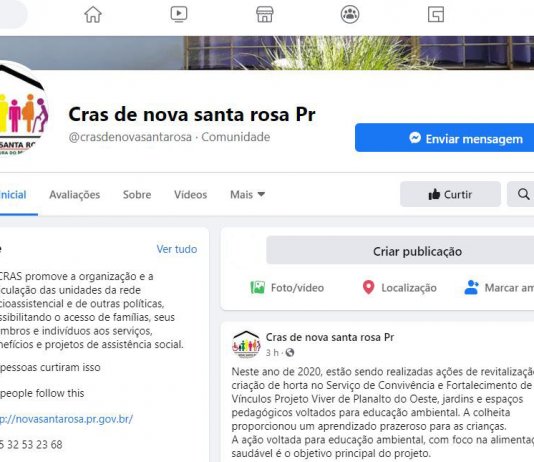Screen dimensions: 534x462
Task: Open the Marketplace storefront icon
Action: [265, 14]
